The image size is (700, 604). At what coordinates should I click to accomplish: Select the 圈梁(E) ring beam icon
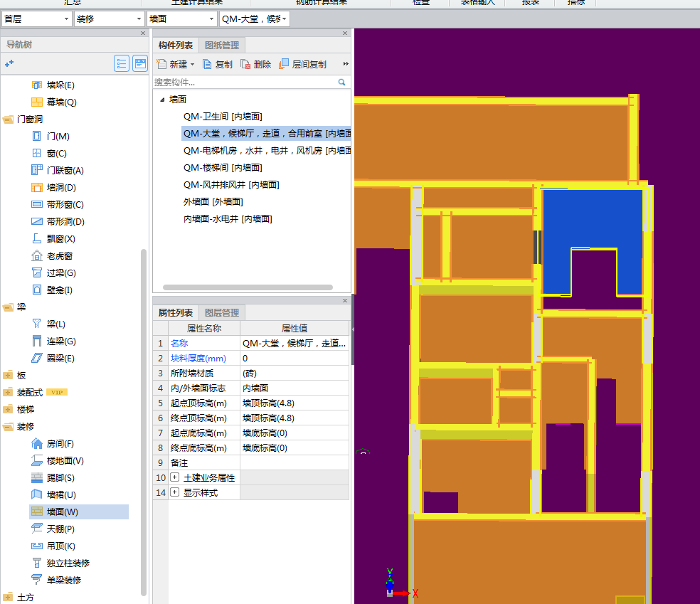tap(36, 358)
